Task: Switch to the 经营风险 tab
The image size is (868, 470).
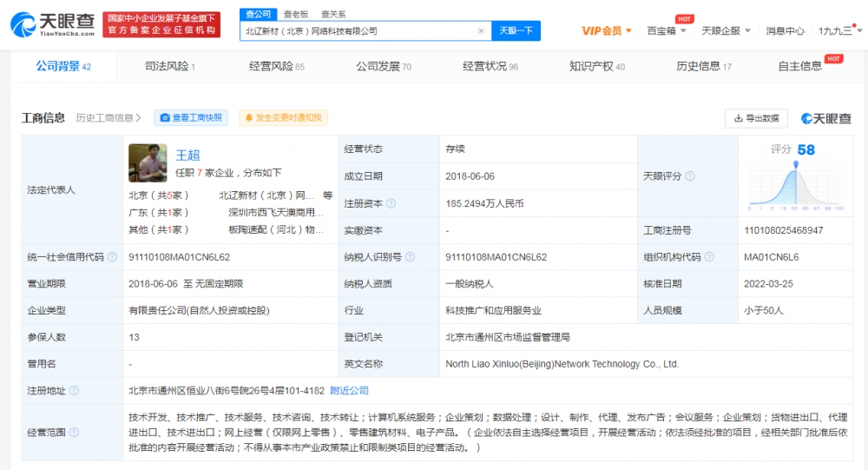Action: (x=277, y=67)
